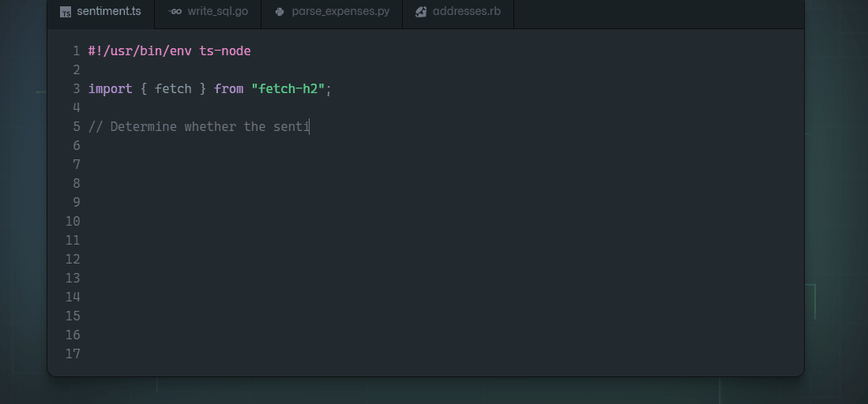The width and height of the screenshot is (868, 404).
Task: Click the TypeScript icon on sentiment.ts tab
Action: (66, 12)
